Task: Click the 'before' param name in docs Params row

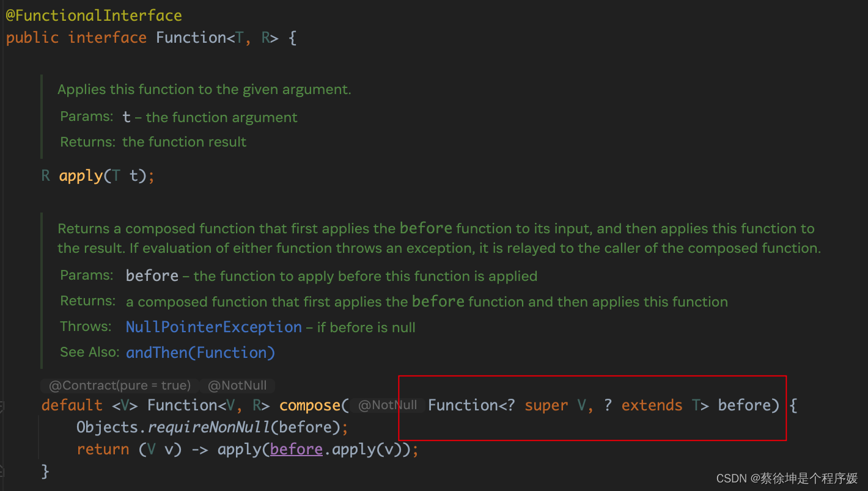Action: 152,276
